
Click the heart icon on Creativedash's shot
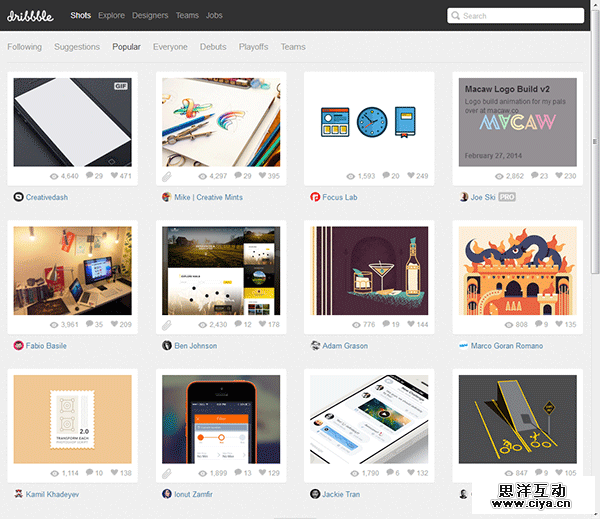[115, 176]
